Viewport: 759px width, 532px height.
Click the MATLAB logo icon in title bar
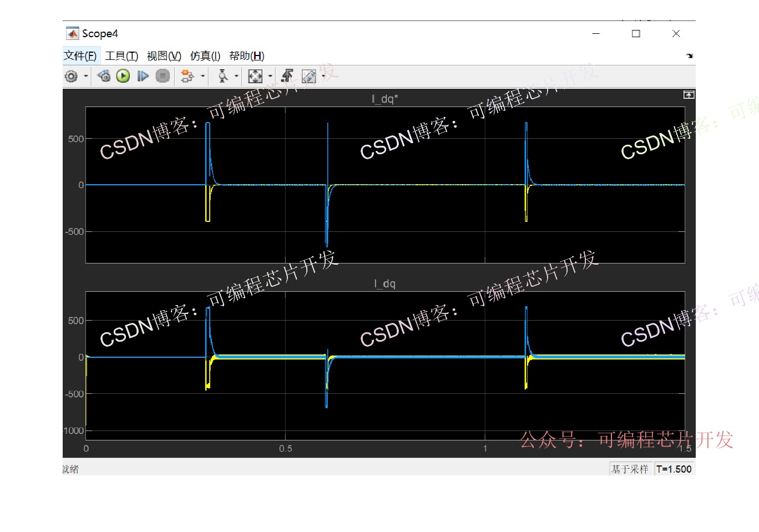tap(73, 33)
